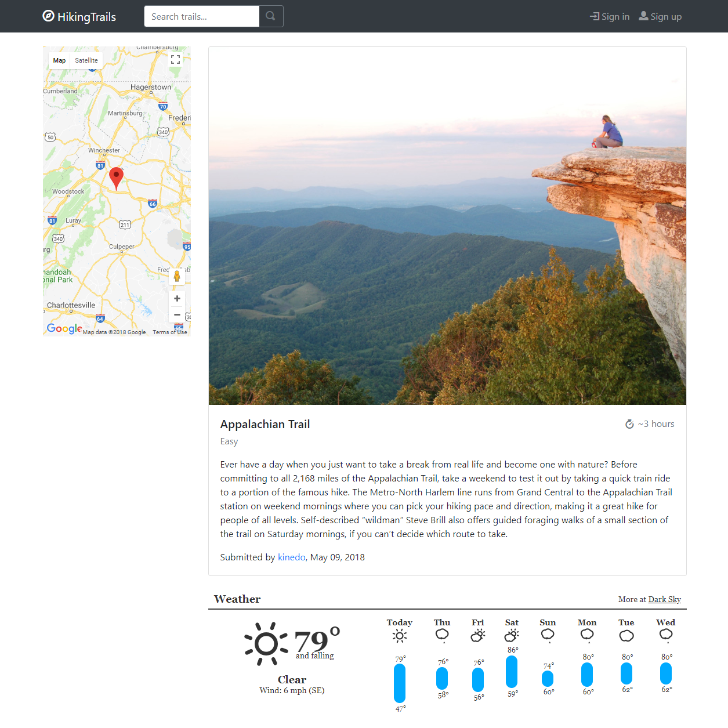Click the 'and falling' temperature trend text
This screenshot has height=728, width=728.
(315, 655)
